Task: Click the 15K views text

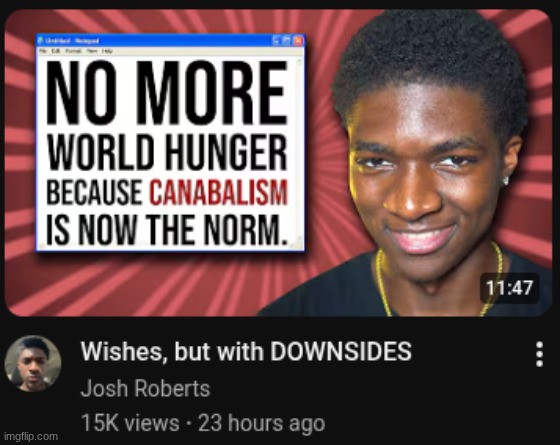Action: [x=130, y=423]
